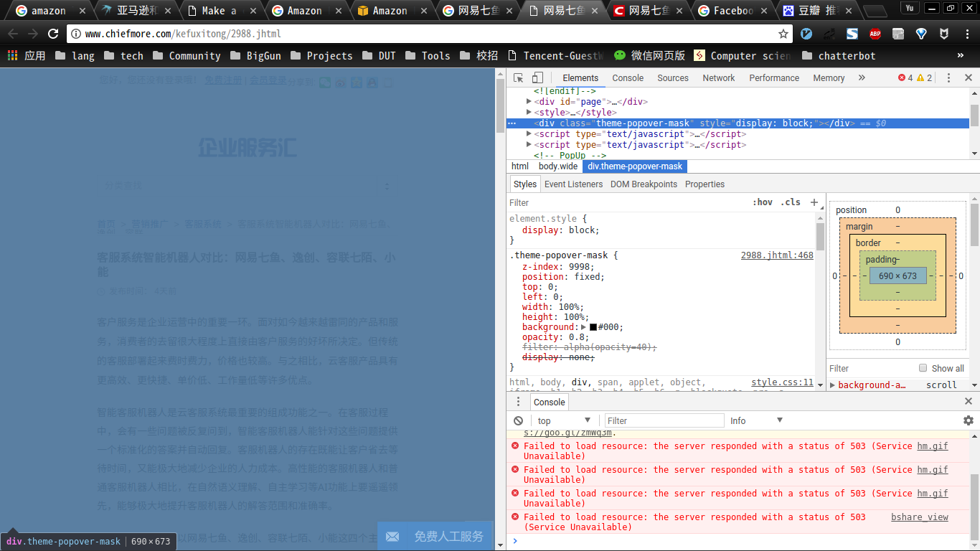This screenshot has width=980, height=551.
Task: Click the new style rule plus icon
Action: tap(814, 202)
